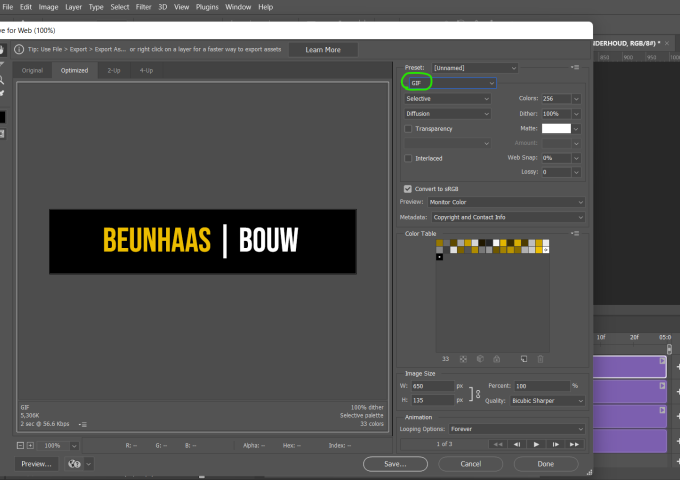680x480 pixels.
Task: Open the Selective color reduction dropdown
Action: click(448, 99)
